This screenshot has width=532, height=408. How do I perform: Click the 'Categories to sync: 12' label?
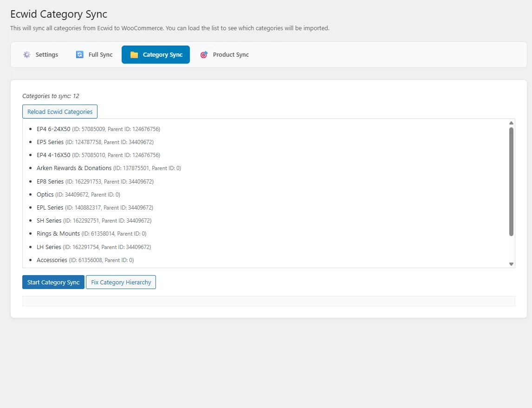click(x=51, y=96)
